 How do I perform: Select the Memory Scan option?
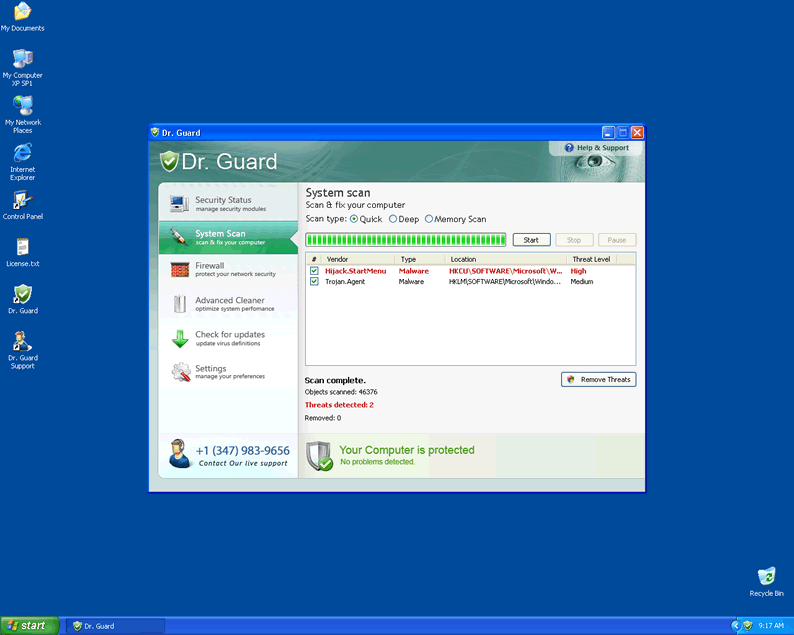coord(430,219)
